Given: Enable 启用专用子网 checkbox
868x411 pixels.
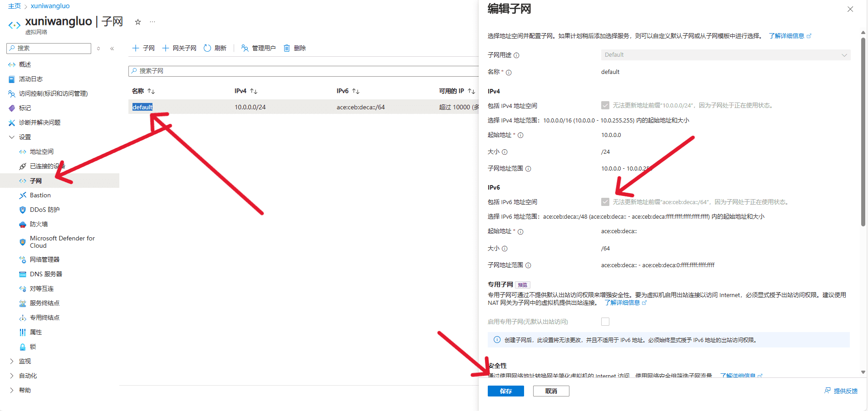Looking at the screenshot, I should pyautogui.click(x=605, y=321).
